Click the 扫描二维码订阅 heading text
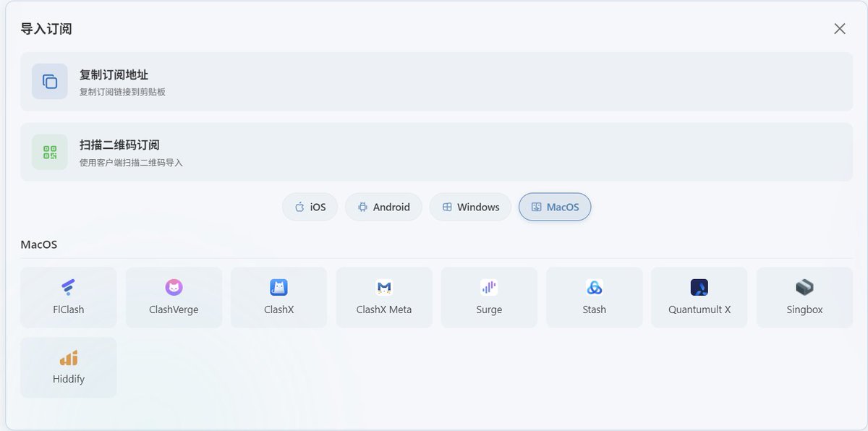This screenshot has height=431, width=868. [119, 145]
